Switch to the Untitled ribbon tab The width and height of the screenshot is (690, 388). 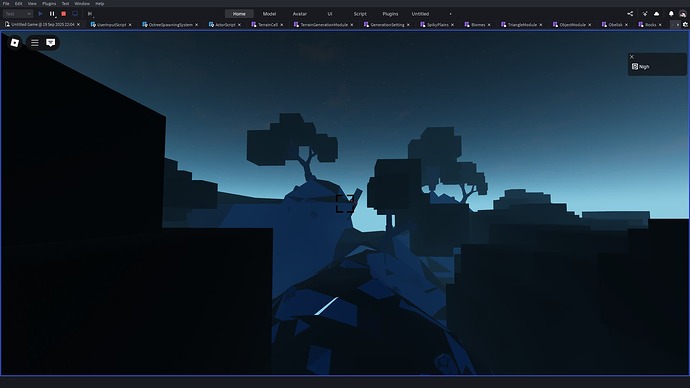point(420,14)
